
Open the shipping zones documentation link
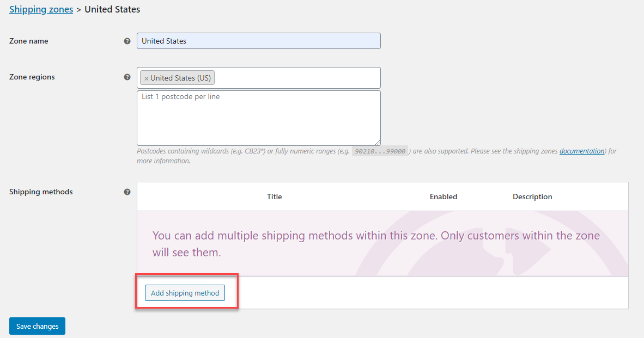pyautogui.click(x=581, y=151)
